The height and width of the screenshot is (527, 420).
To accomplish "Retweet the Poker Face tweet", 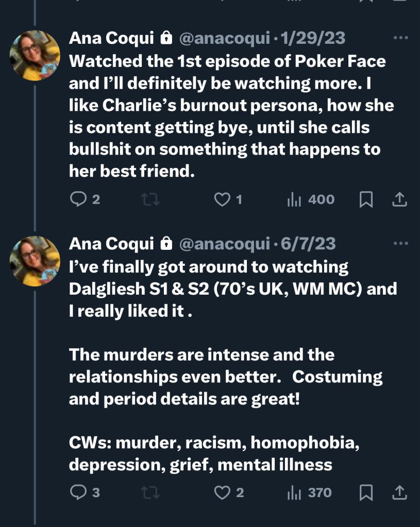I will (x=150, y=200).
